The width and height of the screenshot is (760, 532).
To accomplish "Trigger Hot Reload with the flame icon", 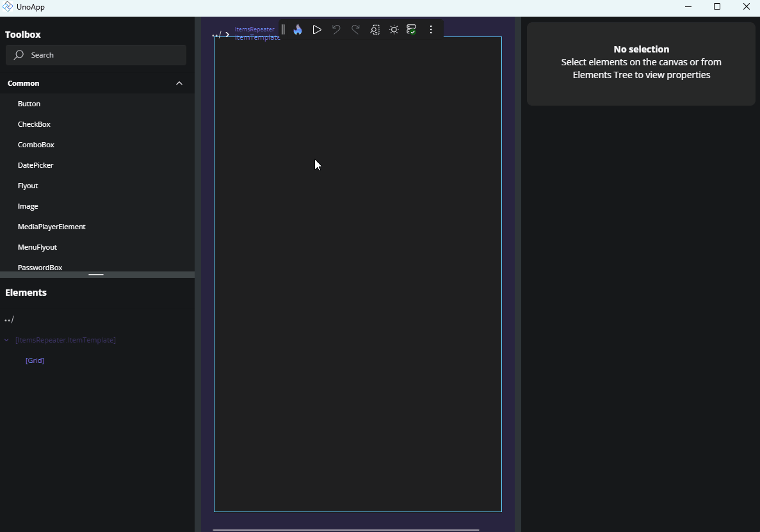I will (x=297, y=29).
